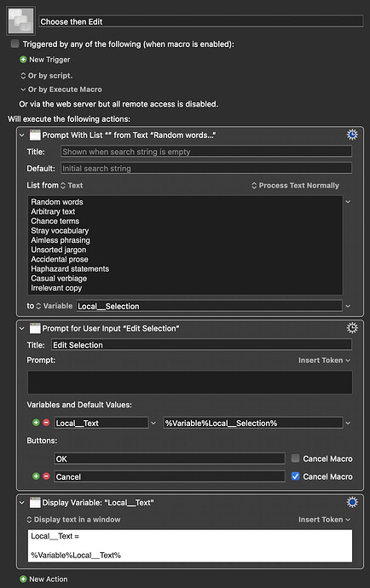Open the "Process Text Normally" popup
The image size is (370, 588).
pos(295,185)
